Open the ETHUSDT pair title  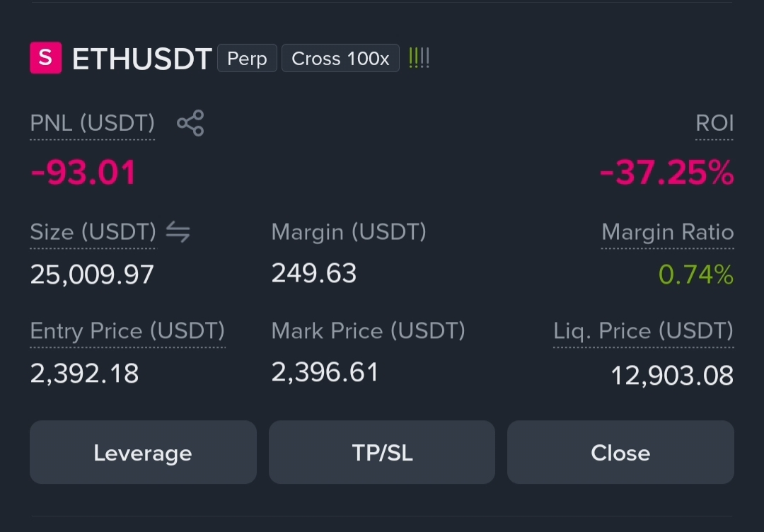point(141,59)
